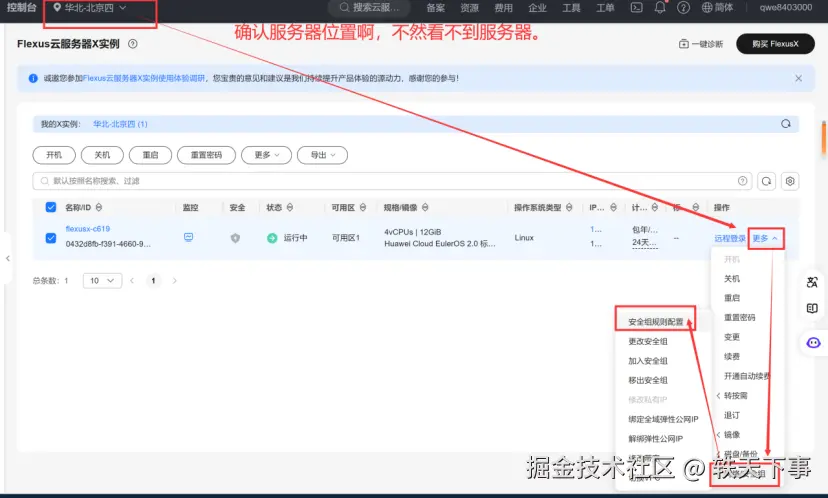Select 关机 in the row operations menu
This screenshot has width=828, height=498.
[731, 278]
